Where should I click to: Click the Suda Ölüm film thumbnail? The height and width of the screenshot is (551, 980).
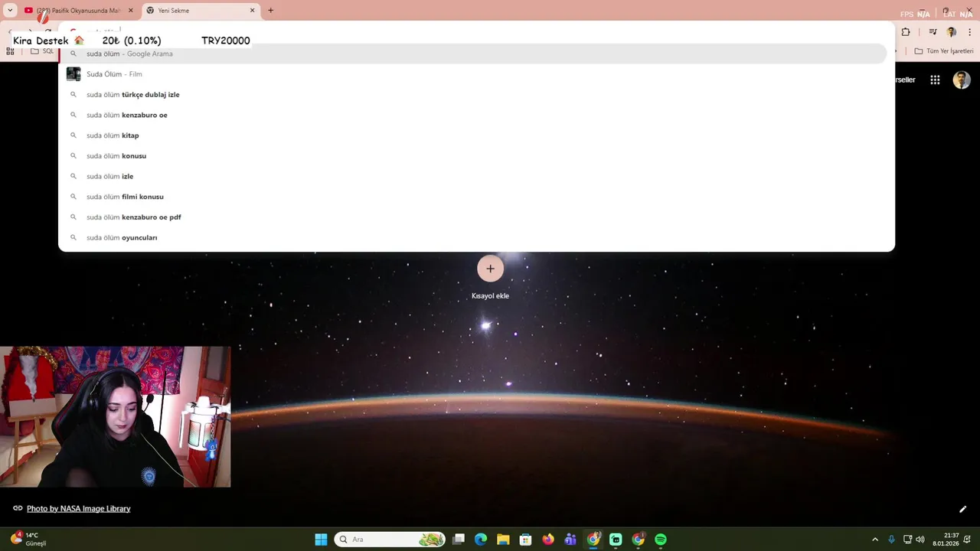(73, 74)
